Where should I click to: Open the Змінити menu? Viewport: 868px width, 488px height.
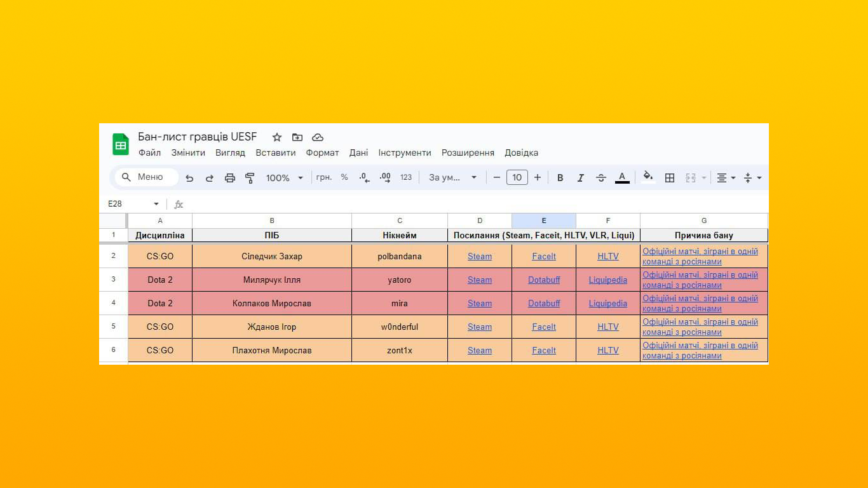point(188,152)
